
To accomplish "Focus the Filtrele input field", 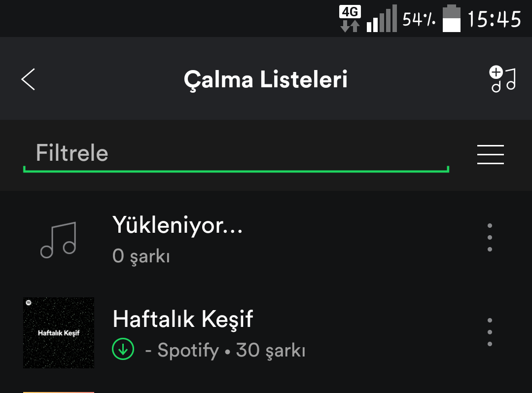I will click(236, 154).
